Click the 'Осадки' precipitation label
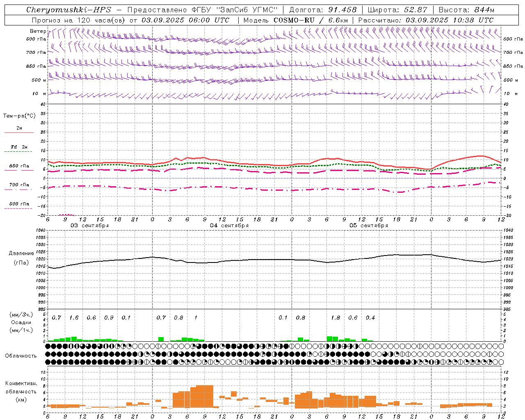The image size is (525, 420). pos(21,323)
